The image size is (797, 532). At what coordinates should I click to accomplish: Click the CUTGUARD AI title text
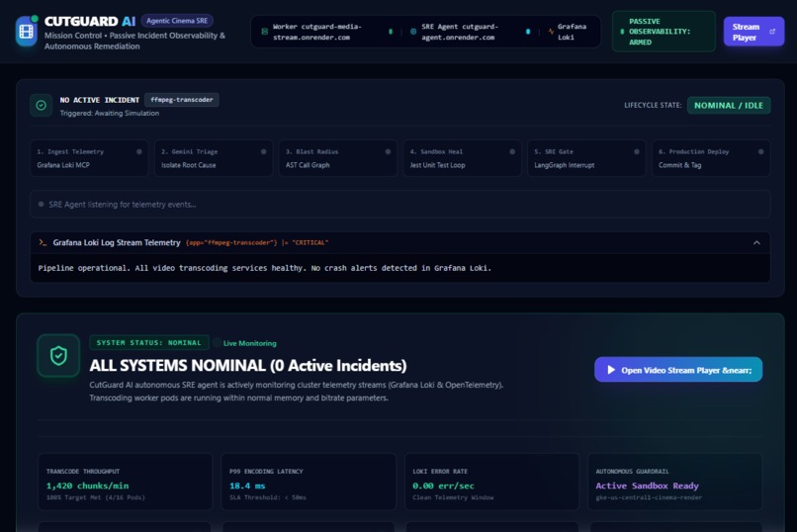tap(90, 22)
